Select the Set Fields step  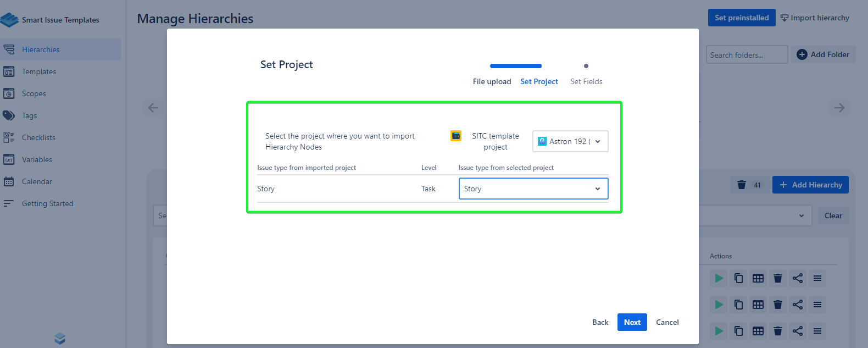[x=586, y=81]
